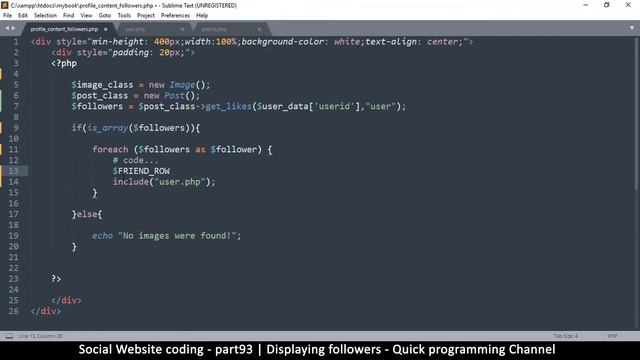Click Line 13, Column status text
The width and height of the screenshot is (640, 360).
[40, 336]
